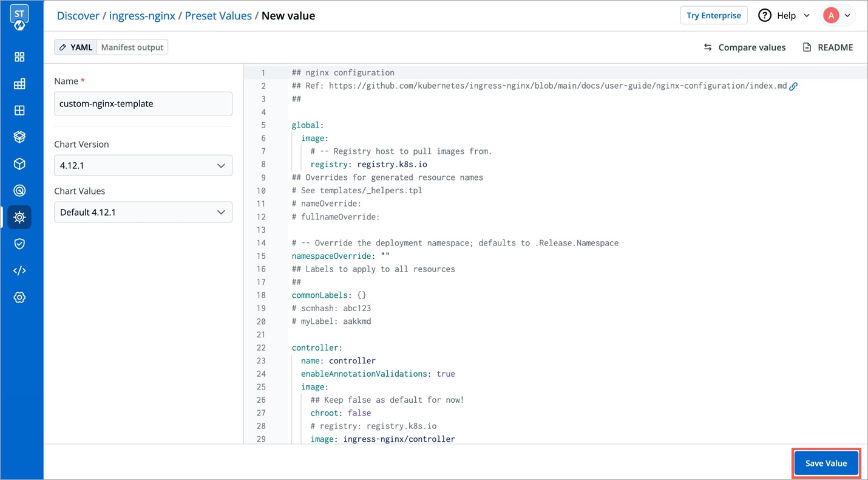
Task: Open the shield checkmark Security icon
Action: (19, 244)
